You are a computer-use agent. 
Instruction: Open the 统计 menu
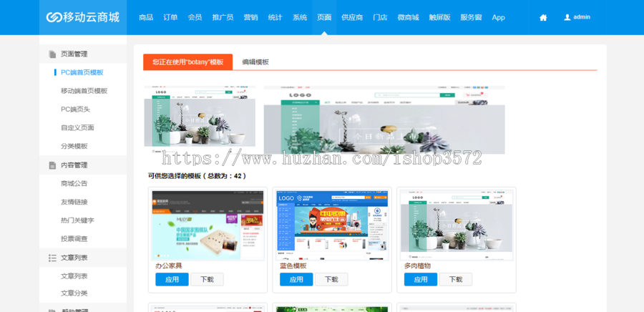coord(275,17)
